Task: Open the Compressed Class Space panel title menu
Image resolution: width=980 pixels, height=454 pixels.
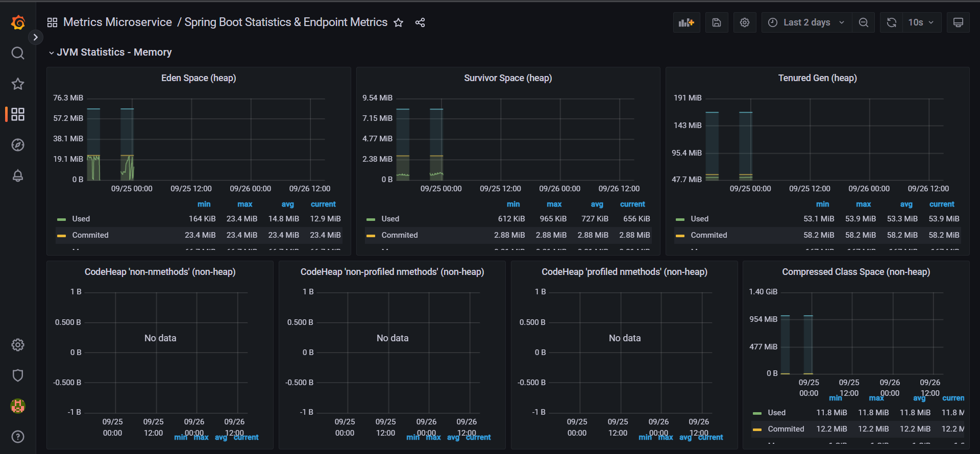Action: (856, 272)
